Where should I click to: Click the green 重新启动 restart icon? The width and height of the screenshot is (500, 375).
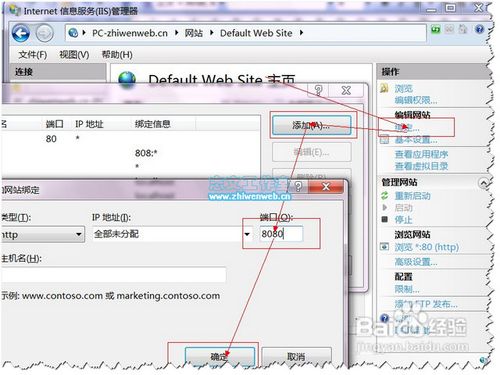coord(385,196)
